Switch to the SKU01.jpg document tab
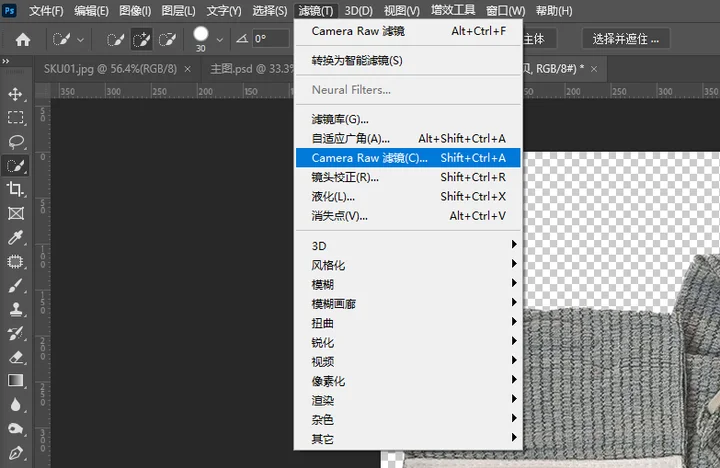This screenshot has width=720, height=468. (110, 69)
